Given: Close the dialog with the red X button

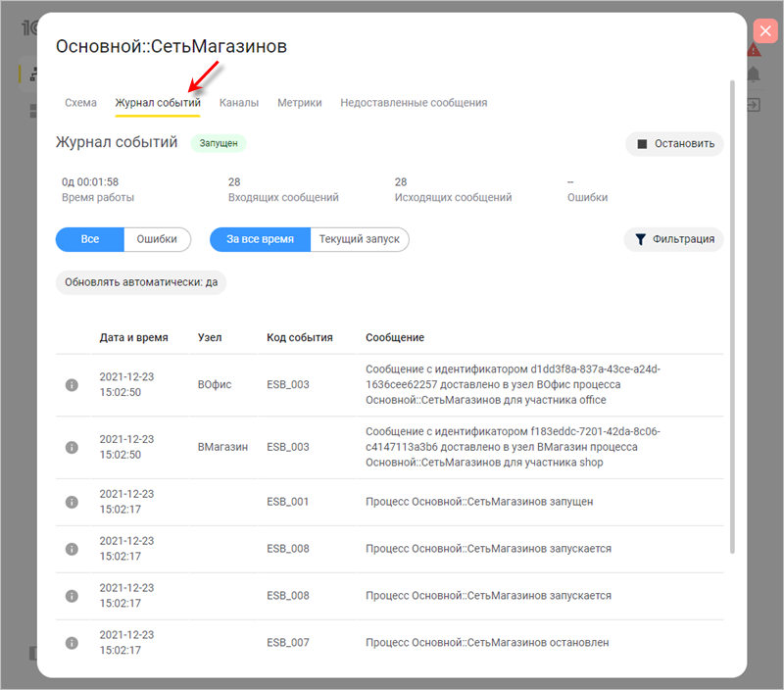Looking at the screenshot, I should pos(765,30).
